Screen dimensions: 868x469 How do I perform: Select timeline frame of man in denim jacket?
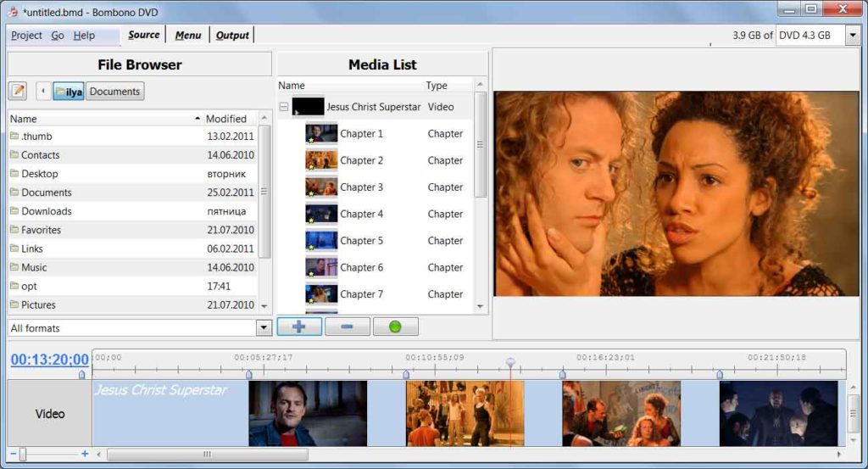308,413
